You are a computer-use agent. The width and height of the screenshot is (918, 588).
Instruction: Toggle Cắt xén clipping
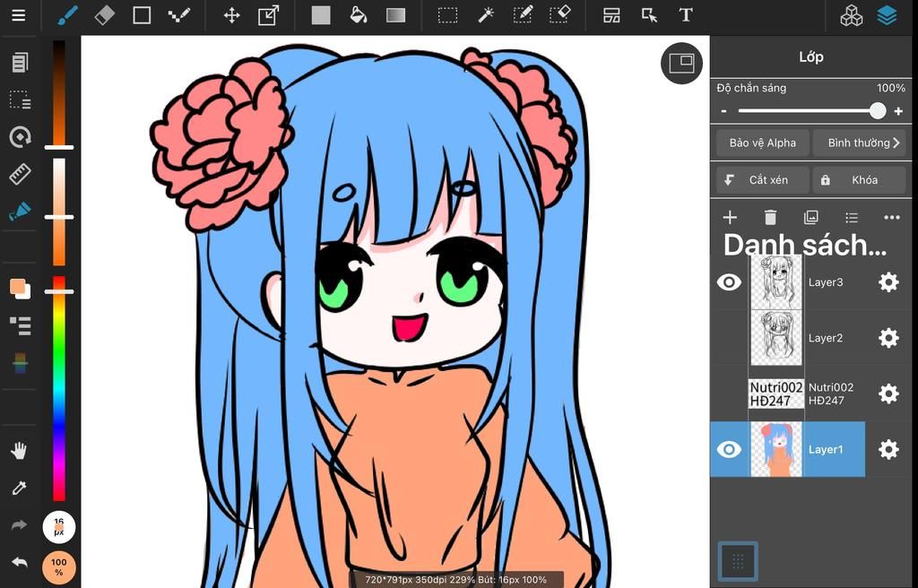[x=763, y=180]
